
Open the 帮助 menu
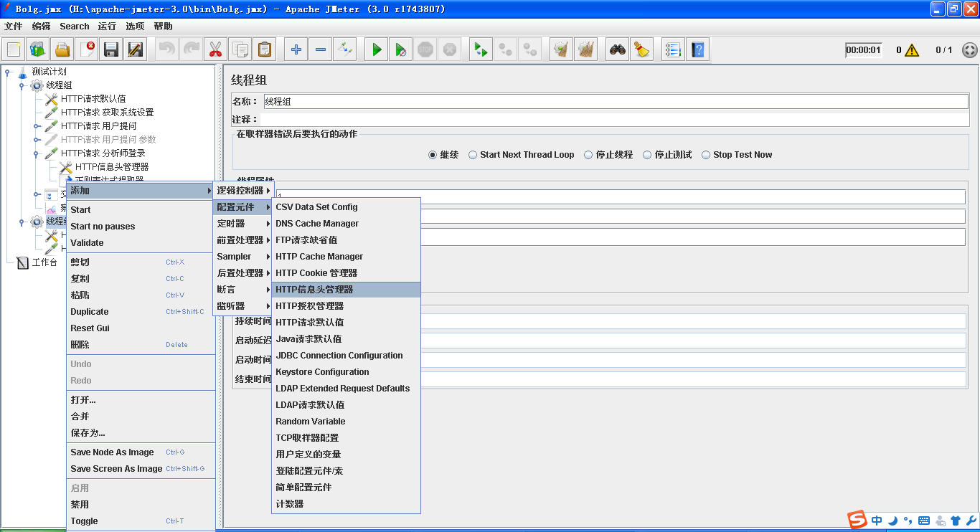[x=163, y=27]
